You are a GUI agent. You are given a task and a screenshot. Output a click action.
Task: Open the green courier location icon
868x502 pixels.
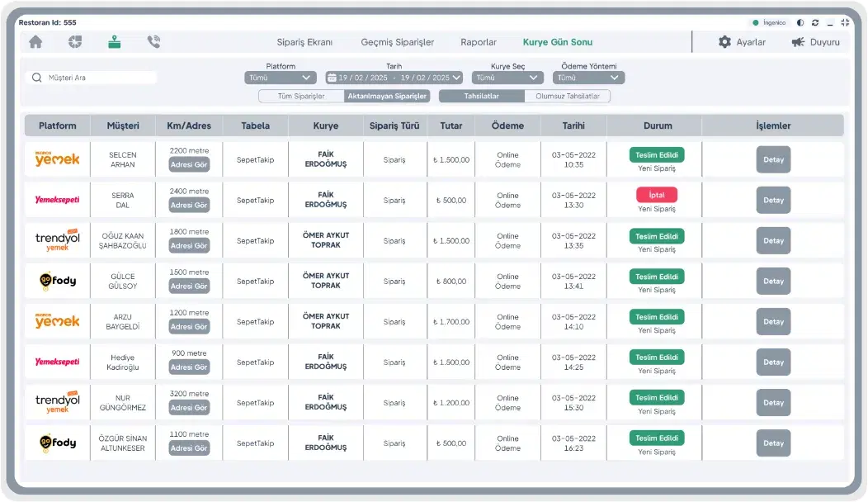(x=115, y=41)
